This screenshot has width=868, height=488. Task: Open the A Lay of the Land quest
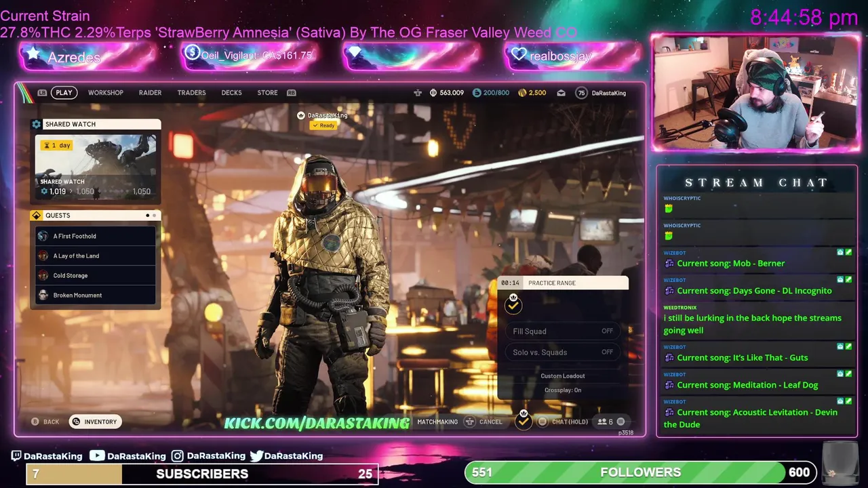click(x=96, y=256)
